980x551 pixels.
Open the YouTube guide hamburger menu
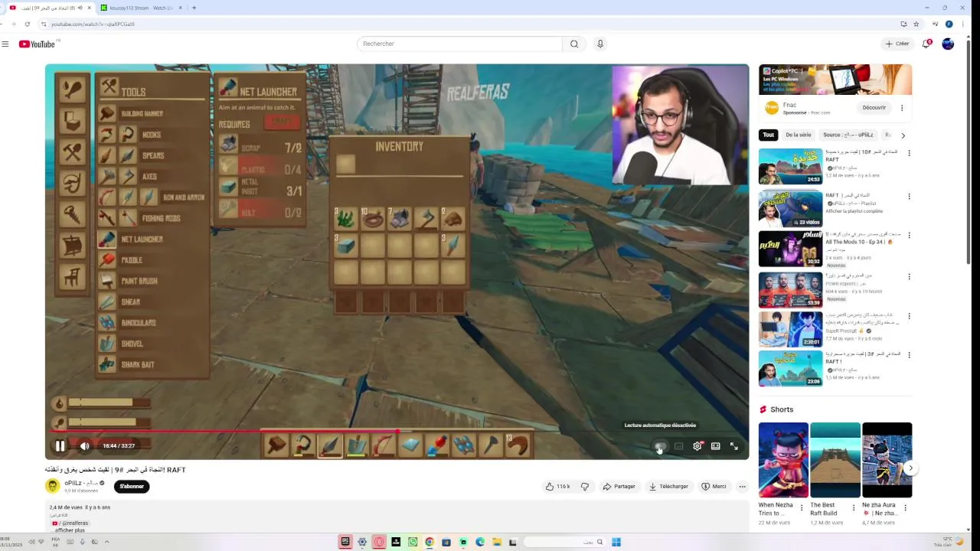(5, 44)
